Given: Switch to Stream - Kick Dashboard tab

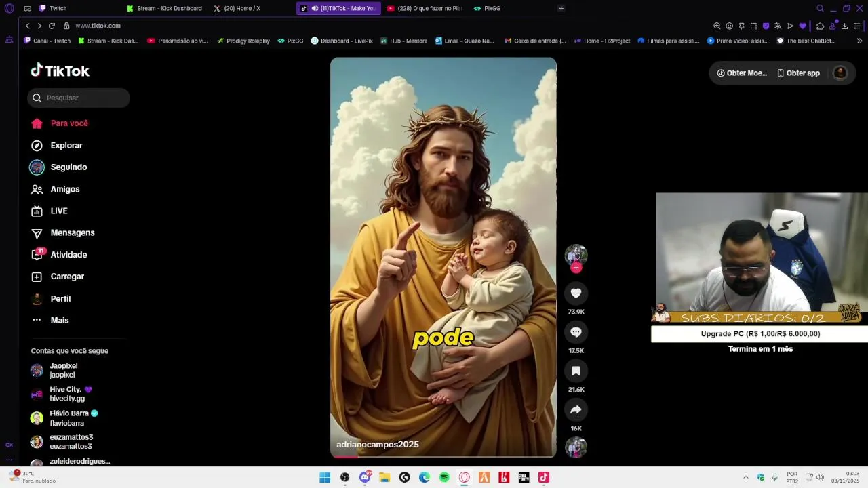Looking at the screenshot, I should [165, 8].
